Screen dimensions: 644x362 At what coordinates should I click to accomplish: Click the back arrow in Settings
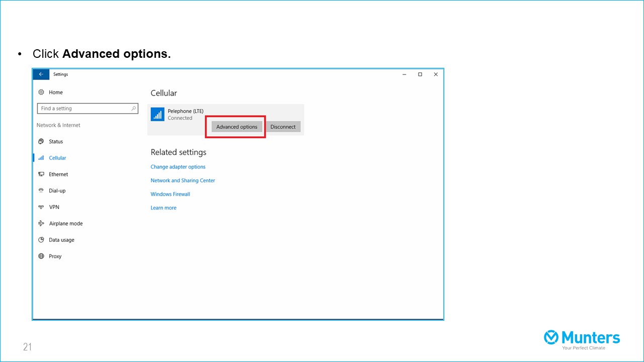(x=41, y=74)
